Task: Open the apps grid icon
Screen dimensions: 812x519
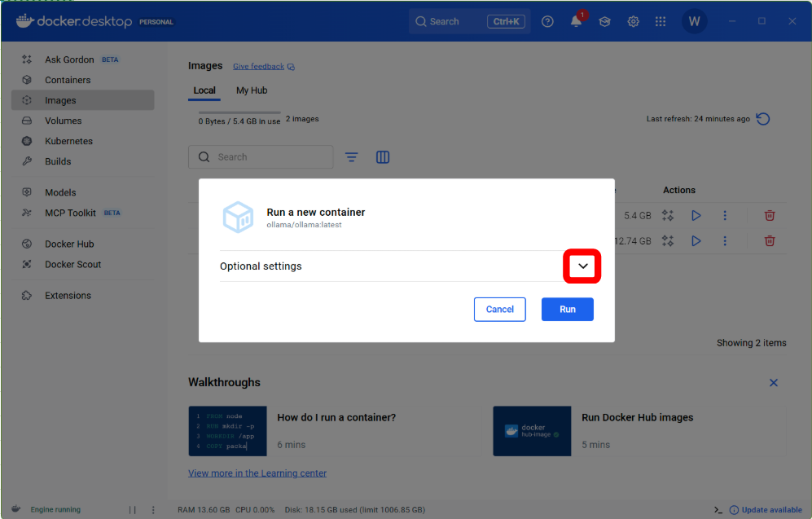Action: coord(661,22)
